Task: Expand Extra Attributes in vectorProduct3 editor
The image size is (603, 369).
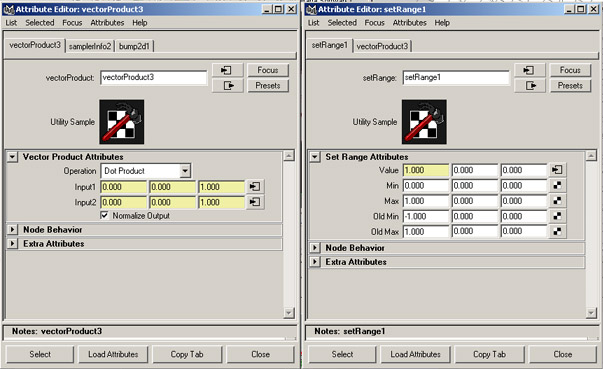Action: 12,244
